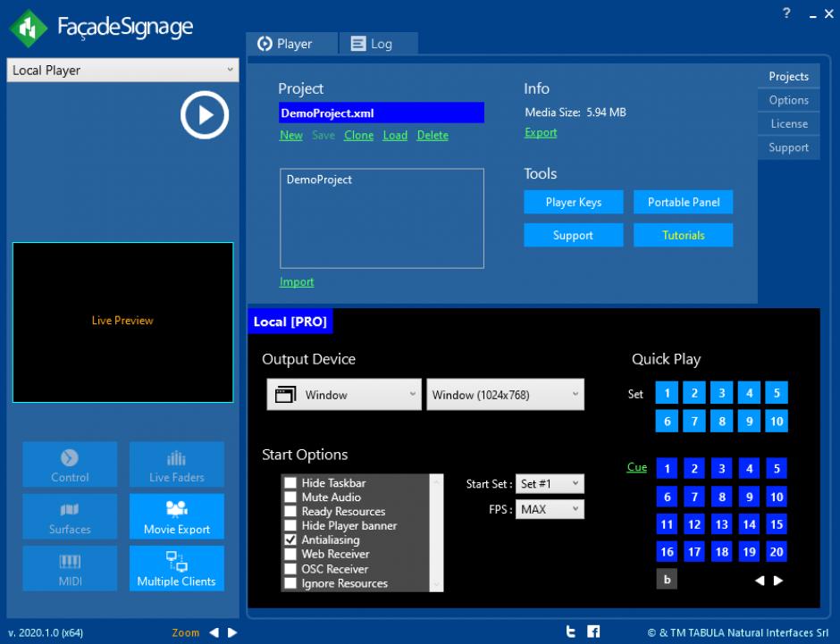Open the Twitter icon in footer
Screen dimensions: 840x644
click(x=571, y=631)
